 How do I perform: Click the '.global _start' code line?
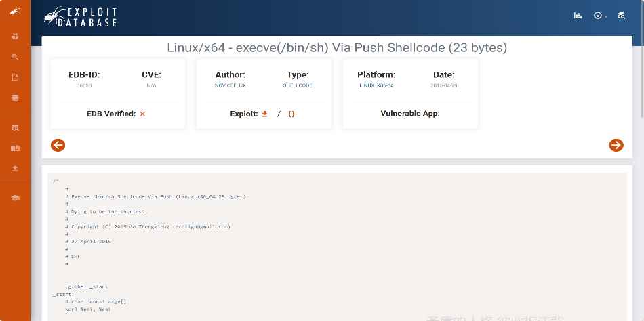pyautogui.click(x=86, y=286)
